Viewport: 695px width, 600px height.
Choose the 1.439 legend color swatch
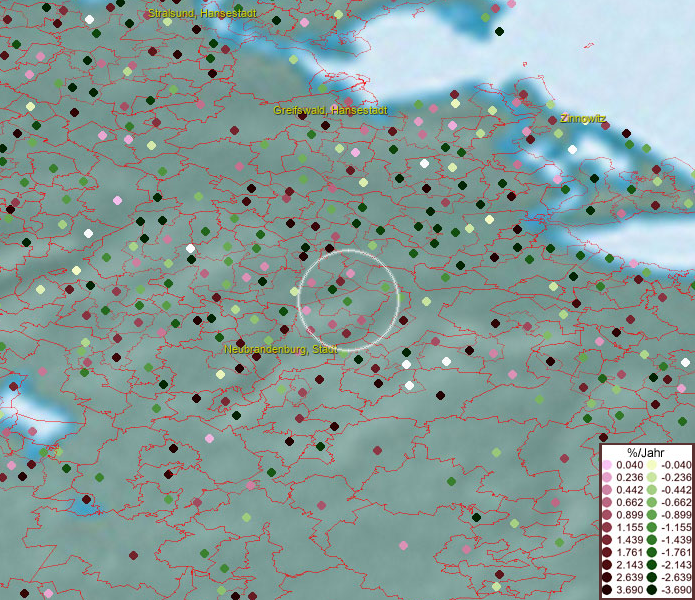point(607,539)
